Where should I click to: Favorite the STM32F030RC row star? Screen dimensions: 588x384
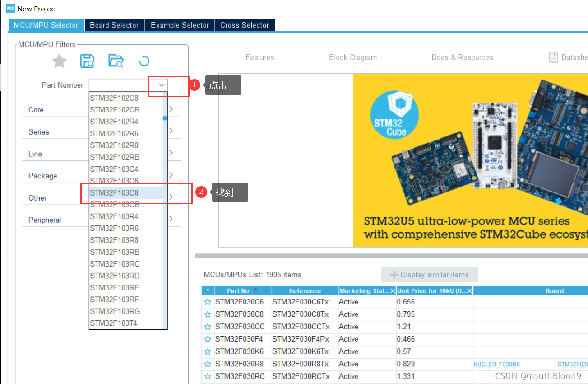pyautogui.click(x=208, y=376)
